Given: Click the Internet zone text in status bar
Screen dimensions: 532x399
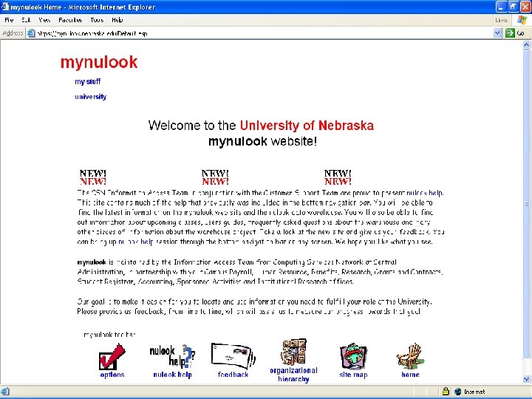Looking at the screenshot, I should (474, 392).
